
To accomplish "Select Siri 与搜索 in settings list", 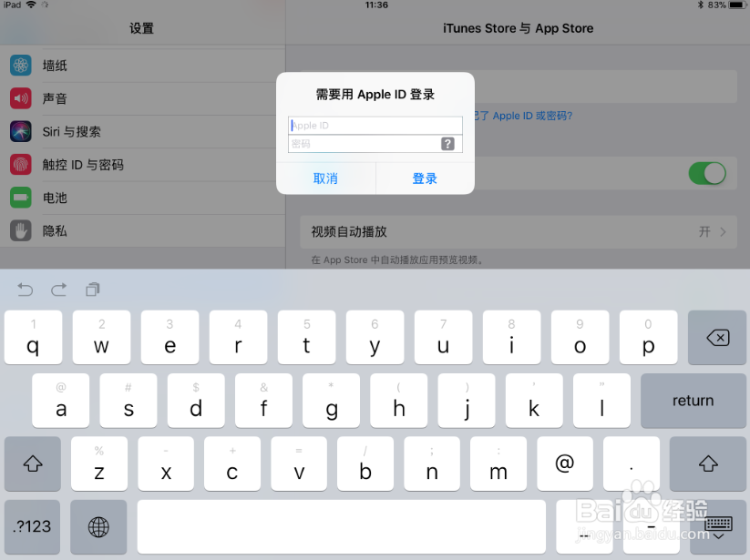I will (x=142, y=131).
